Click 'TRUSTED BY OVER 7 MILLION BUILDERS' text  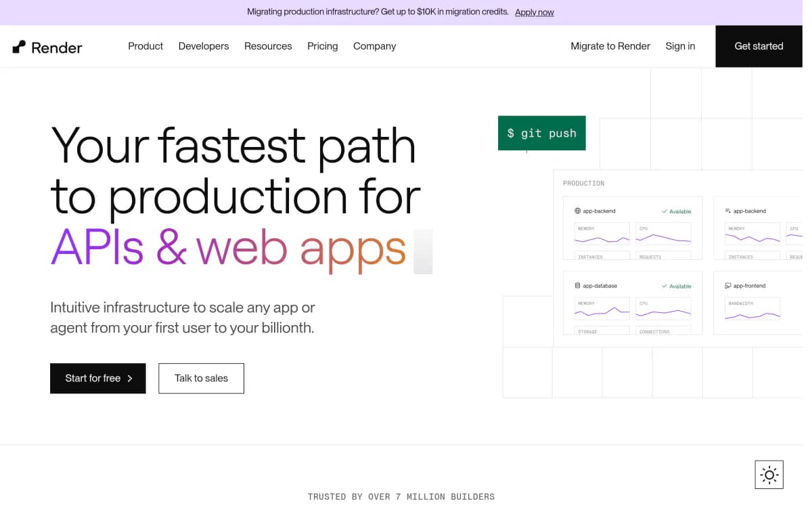pyautogui.click(x=401, y=496)
